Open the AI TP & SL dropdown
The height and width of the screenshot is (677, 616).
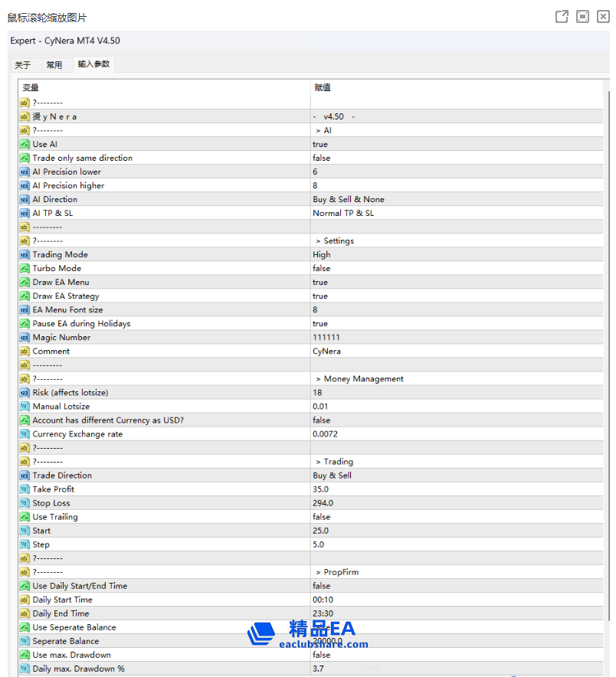tap(343, 213)
